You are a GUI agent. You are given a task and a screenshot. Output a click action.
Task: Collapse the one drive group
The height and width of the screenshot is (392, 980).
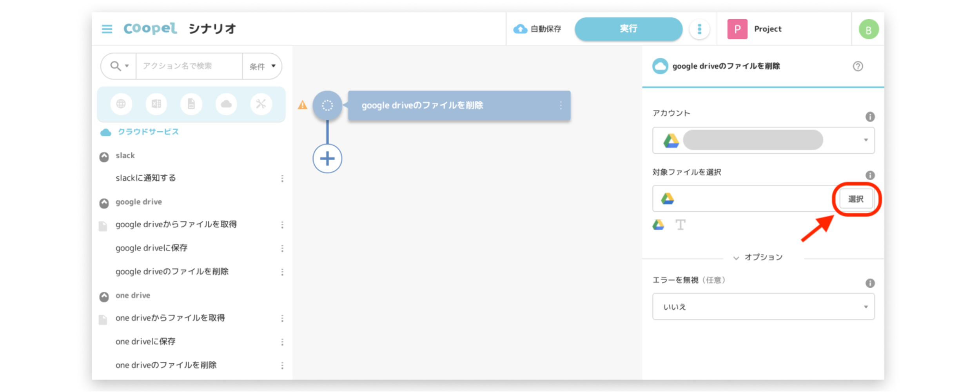104,297
